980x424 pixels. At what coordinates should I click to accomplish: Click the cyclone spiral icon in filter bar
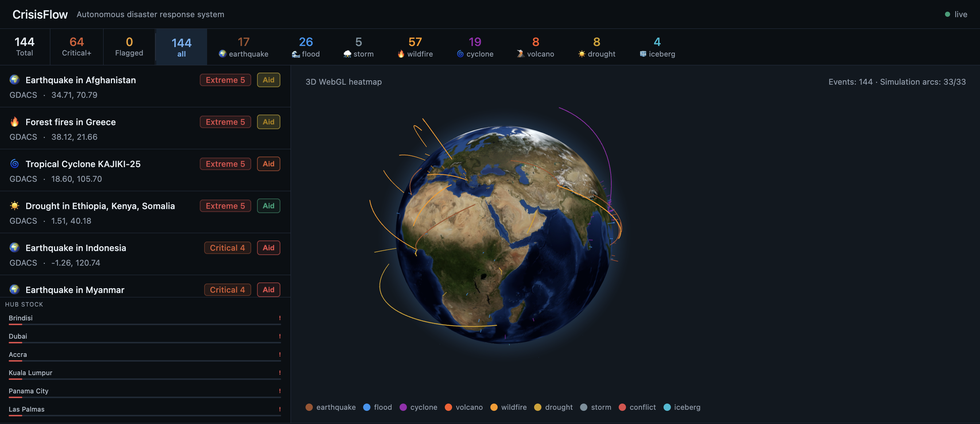(460, 54)
